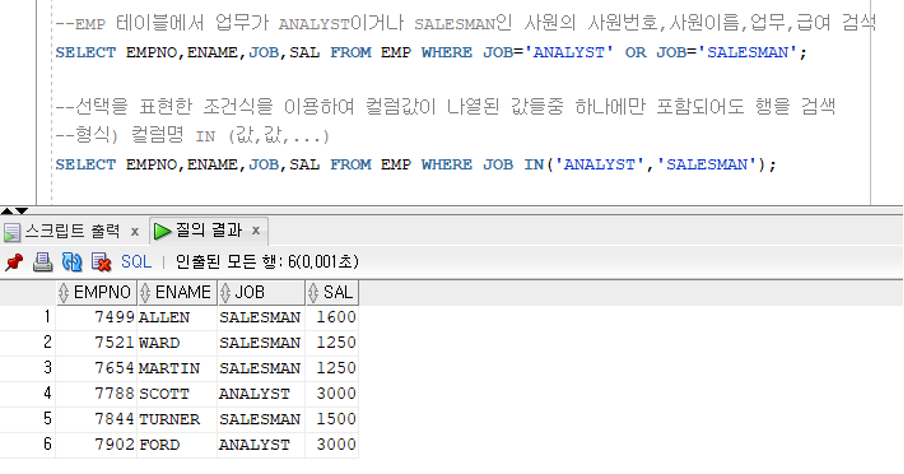904x474 pixels.
Task: Select the cell containing SCOTT
Action: click(177, 394)
